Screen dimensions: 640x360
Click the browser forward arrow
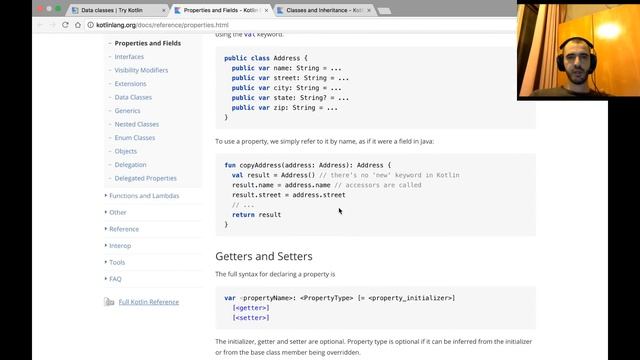coord(53,25)
